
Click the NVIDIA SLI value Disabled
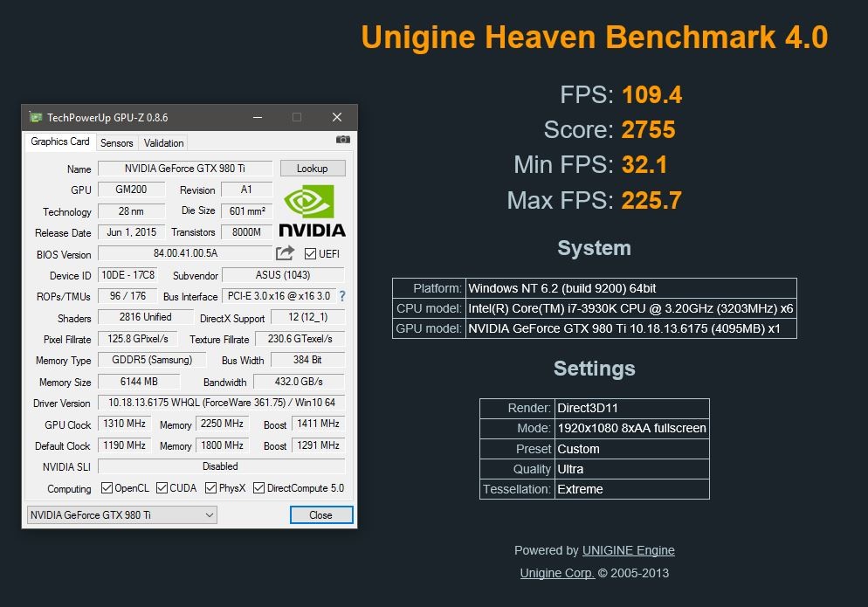pos(222,466)
